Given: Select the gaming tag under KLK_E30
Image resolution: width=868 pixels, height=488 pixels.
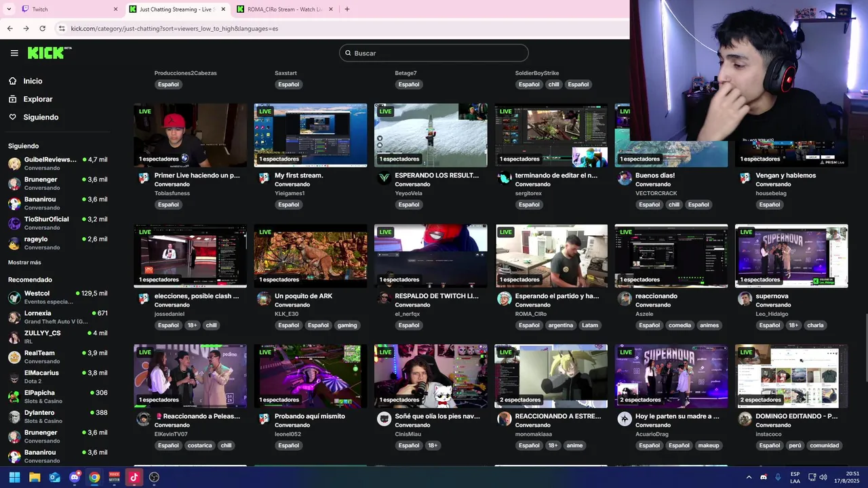Looking at the screenshot, I should click(x=347, y=325).
